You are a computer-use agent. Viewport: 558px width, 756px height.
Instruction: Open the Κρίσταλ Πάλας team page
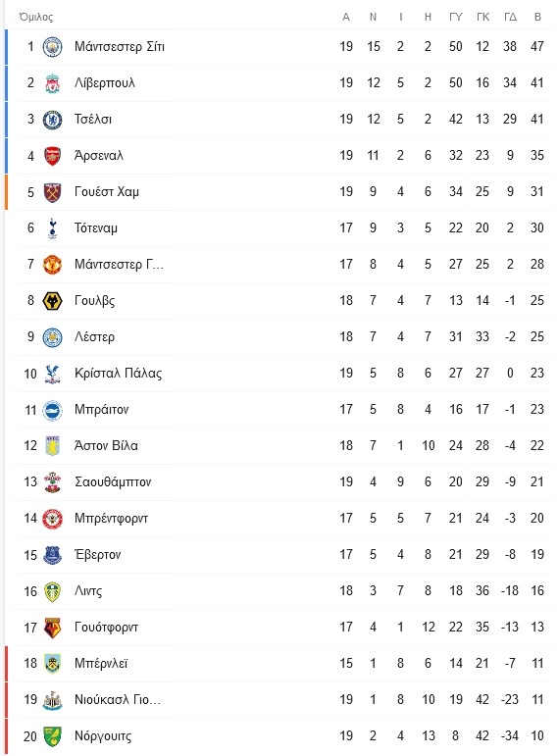pyautogui.click(x=118, y=374)
